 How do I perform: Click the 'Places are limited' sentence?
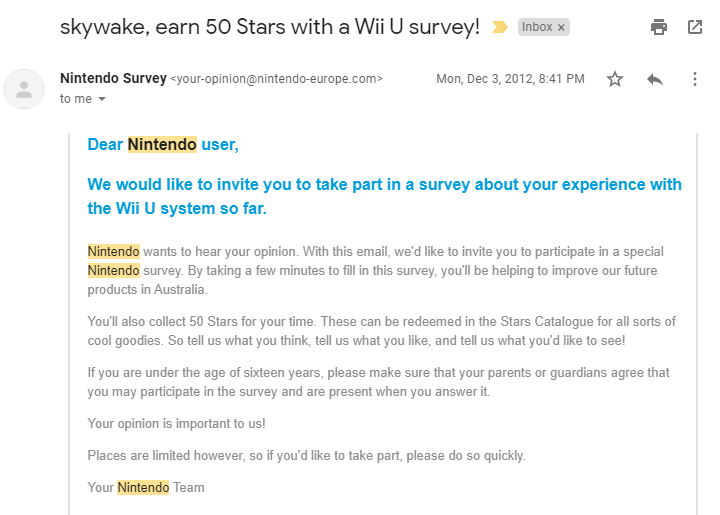tap(306, 455)
